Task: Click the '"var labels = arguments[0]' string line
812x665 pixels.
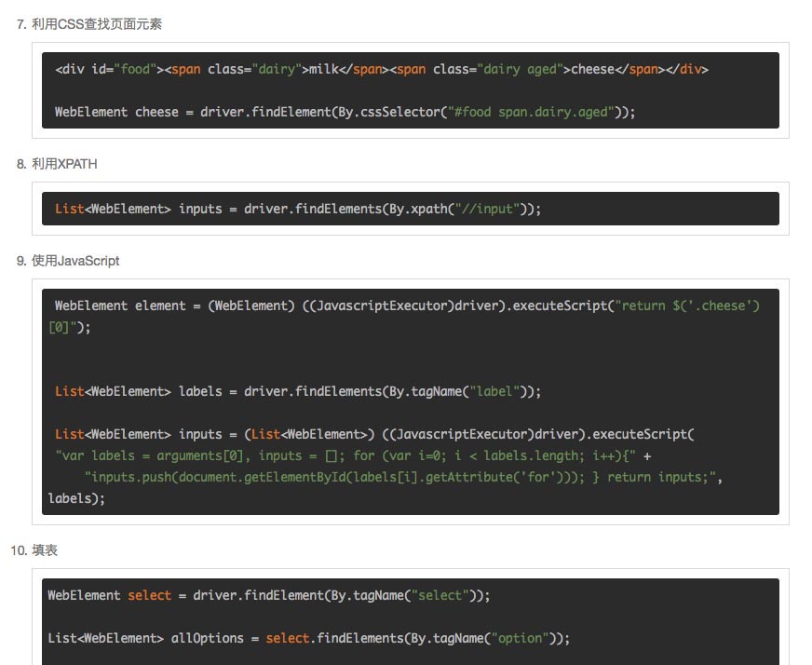Action: 353,455
